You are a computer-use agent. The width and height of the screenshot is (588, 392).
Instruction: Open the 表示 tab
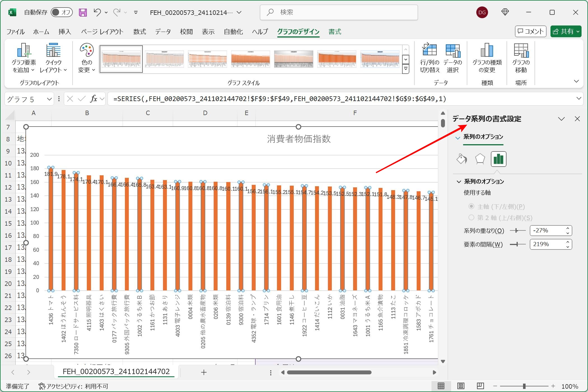coord(208,32)
